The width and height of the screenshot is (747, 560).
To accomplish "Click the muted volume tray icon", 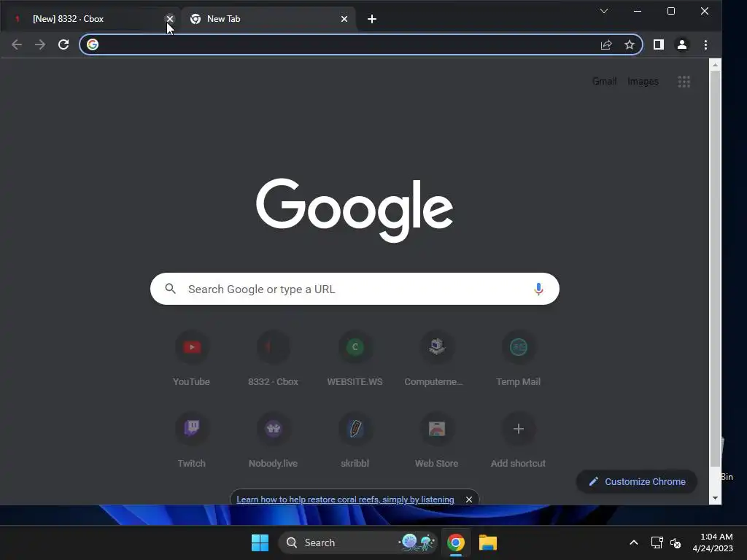I will click(x=676, y=542).
